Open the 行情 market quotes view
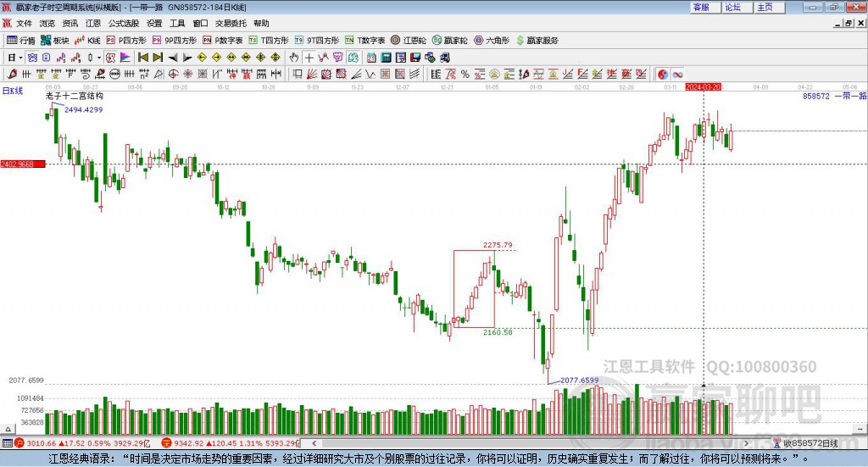 [21, 41]
